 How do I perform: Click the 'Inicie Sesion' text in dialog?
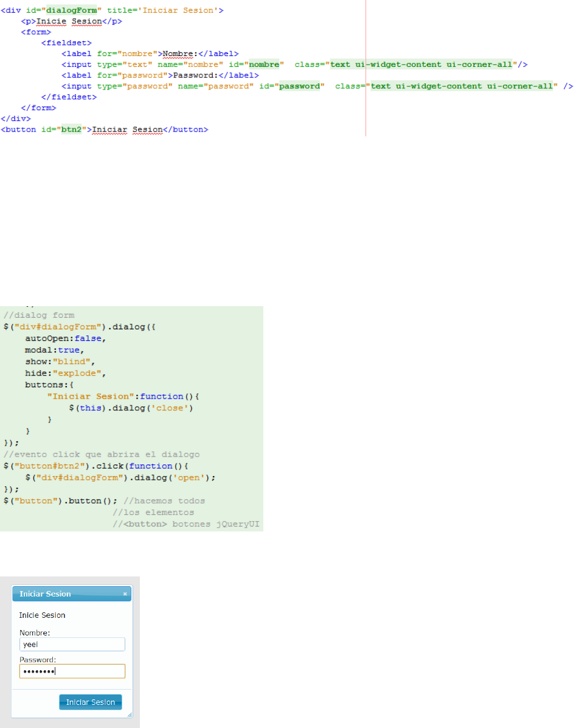42,615
